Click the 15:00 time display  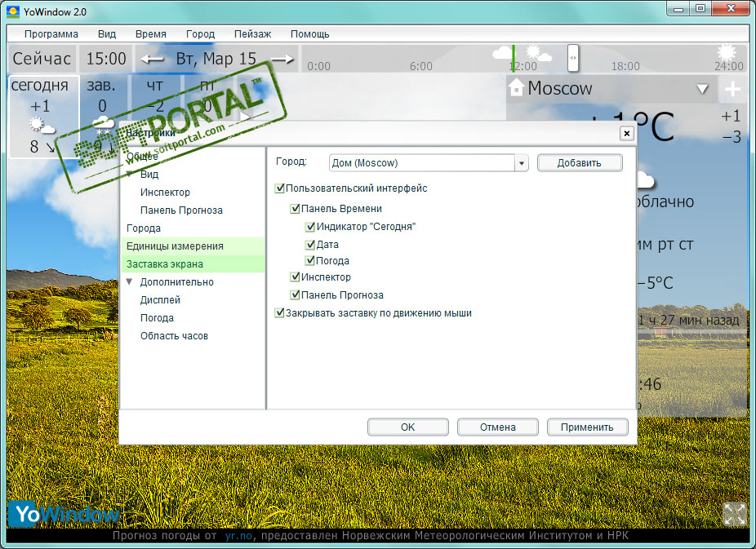click(x=105, y=59)
